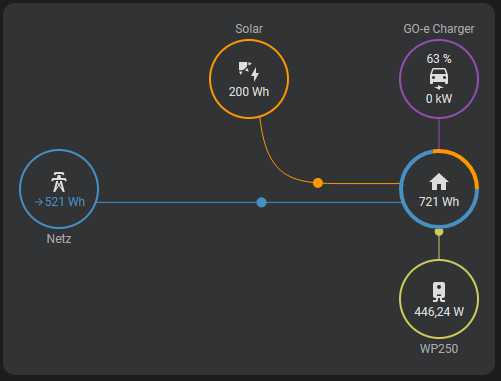Click the GO-e Charger label
Image resolution: width=501 pixels, height=381 pixels.
[439, 29]
